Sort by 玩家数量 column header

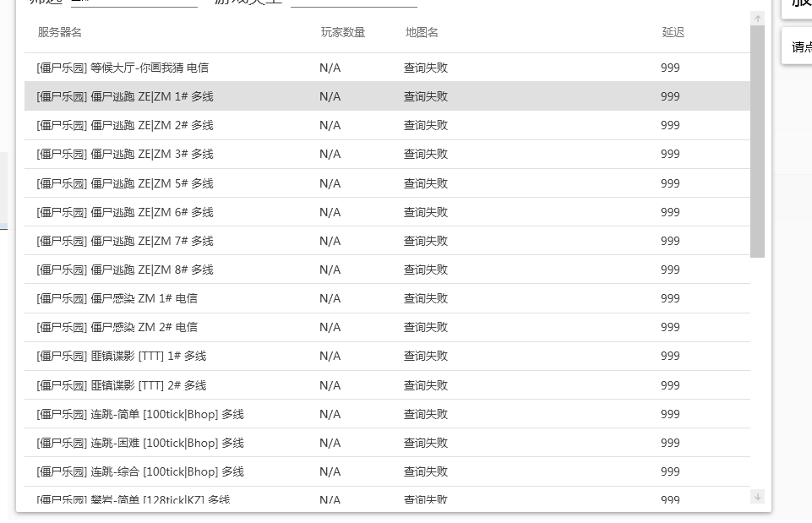click(x=343, y=33)
